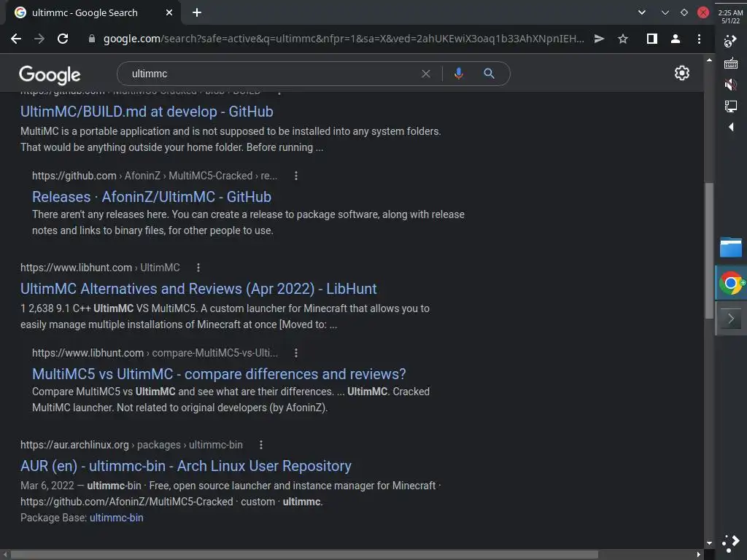The image size is (747, 560).
Task: Open MultiMC5 vs UltimMC compare result
Action: click(x=219, y=374)
